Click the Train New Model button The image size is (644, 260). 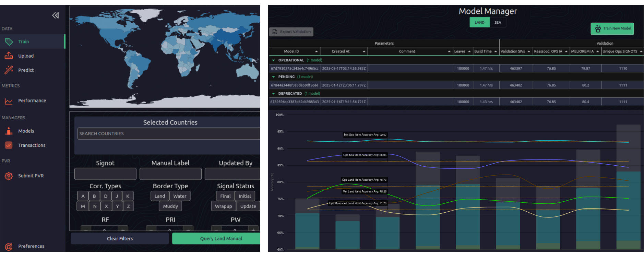pos(612,28)
